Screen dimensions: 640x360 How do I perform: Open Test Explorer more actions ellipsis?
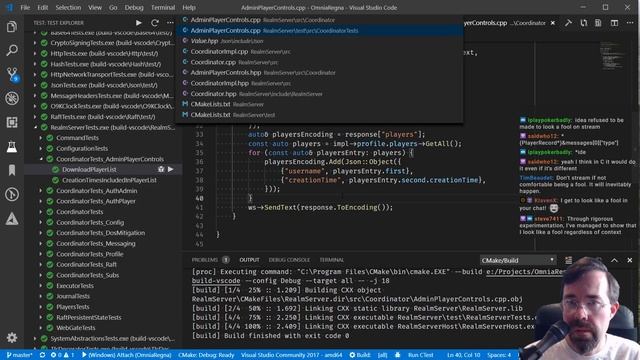[170, 23]
